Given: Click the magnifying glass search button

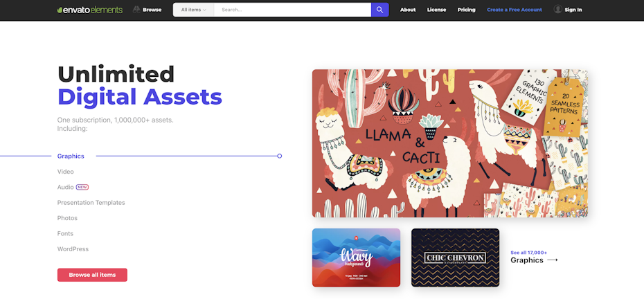Looking at the screenshot, I should pos(380,10).
